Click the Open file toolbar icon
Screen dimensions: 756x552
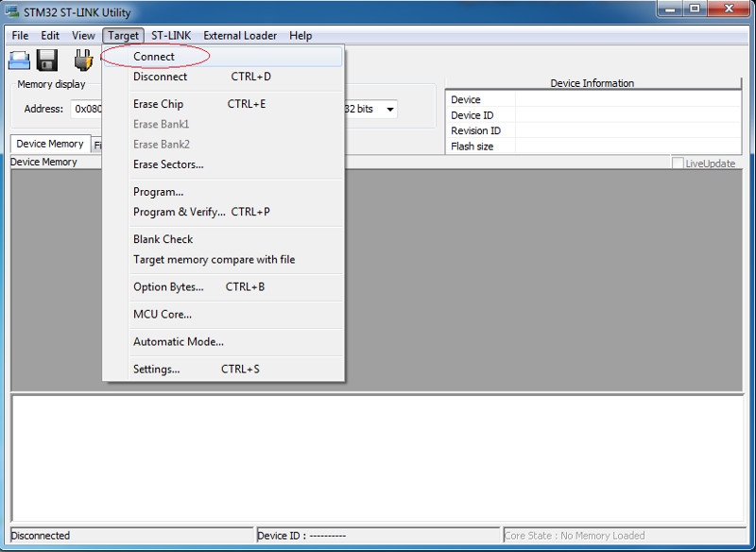click(19, 60)
